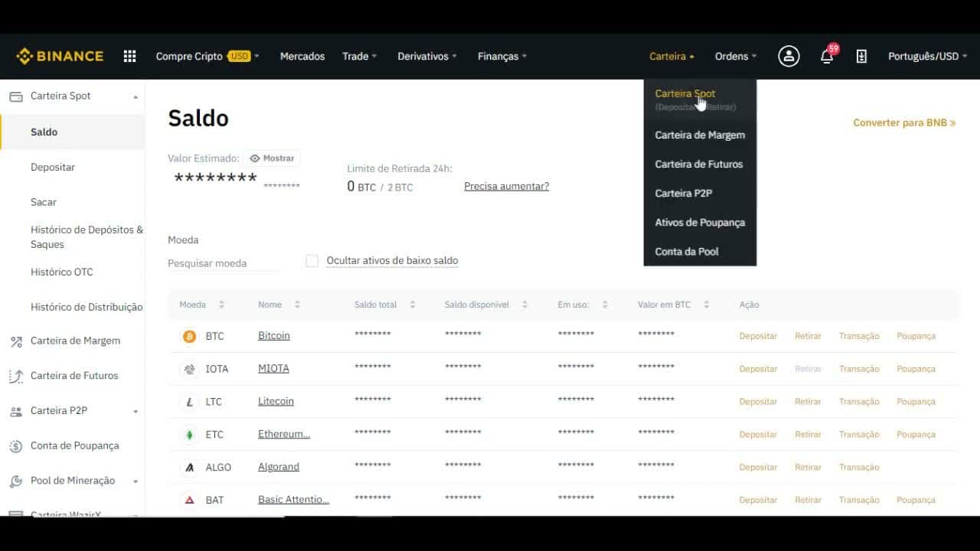The image size is (980, 551).
Task: Expand Ordens dropdown menu
Action: (736, 56)
